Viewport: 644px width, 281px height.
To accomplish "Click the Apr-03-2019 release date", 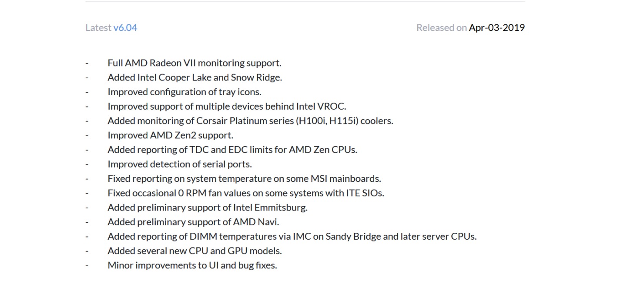I will [x=496, y=28].
